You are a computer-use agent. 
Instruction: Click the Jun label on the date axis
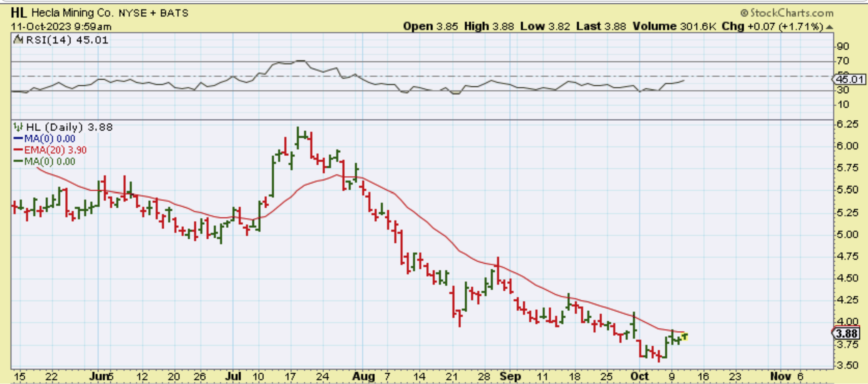pos(98,376)
